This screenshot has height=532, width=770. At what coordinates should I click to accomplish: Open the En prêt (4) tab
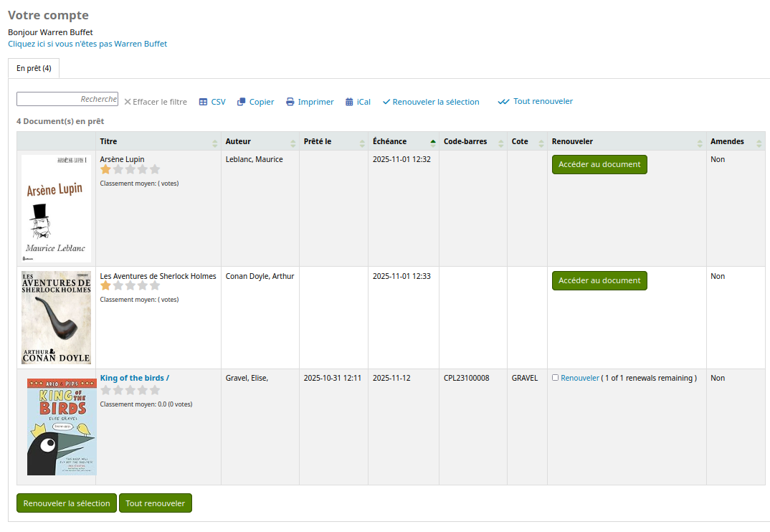pos(34,68)
